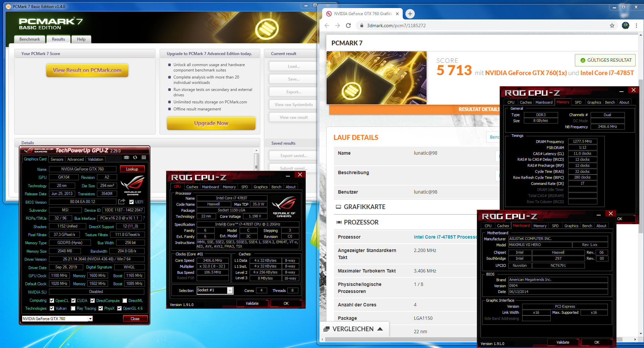Open SPD tab in CPU-Z Memory window
Viewport: 644px width, 348px height.
578,102
